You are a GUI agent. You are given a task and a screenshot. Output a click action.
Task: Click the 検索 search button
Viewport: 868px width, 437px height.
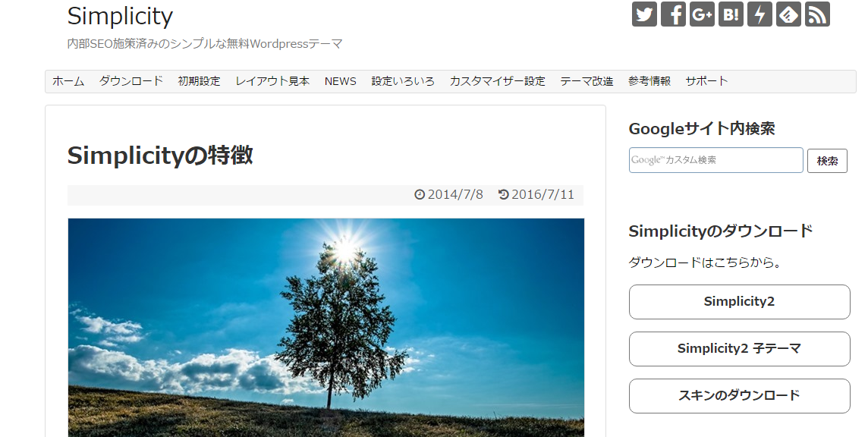tap(827, 161)
